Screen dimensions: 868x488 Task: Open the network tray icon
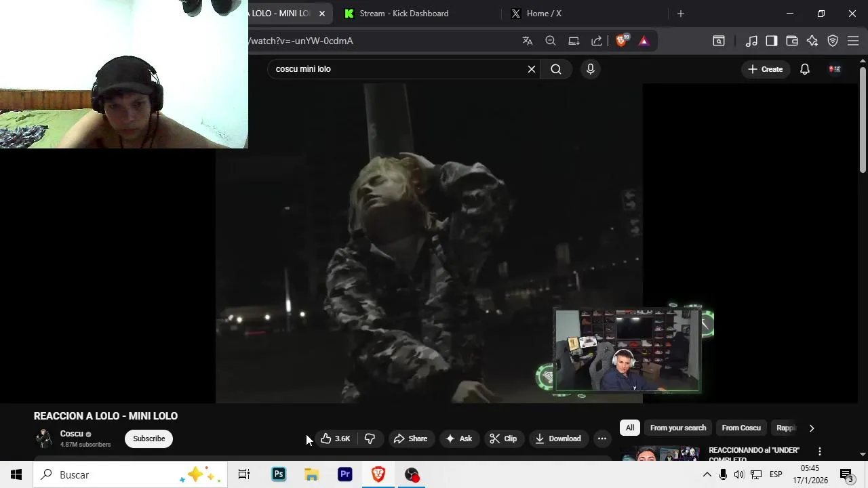click(x=755, y=474)
